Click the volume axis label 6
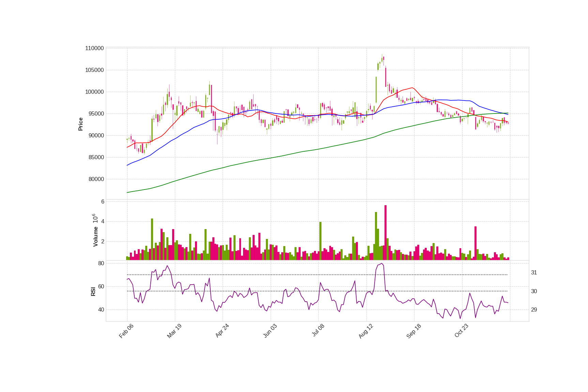 (103, 202)
